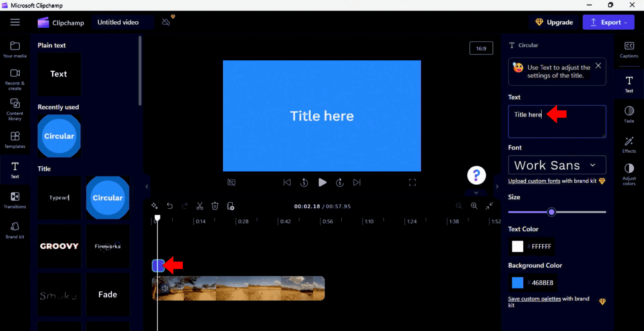Open the Upload custom fonts link

click(534, 181)
